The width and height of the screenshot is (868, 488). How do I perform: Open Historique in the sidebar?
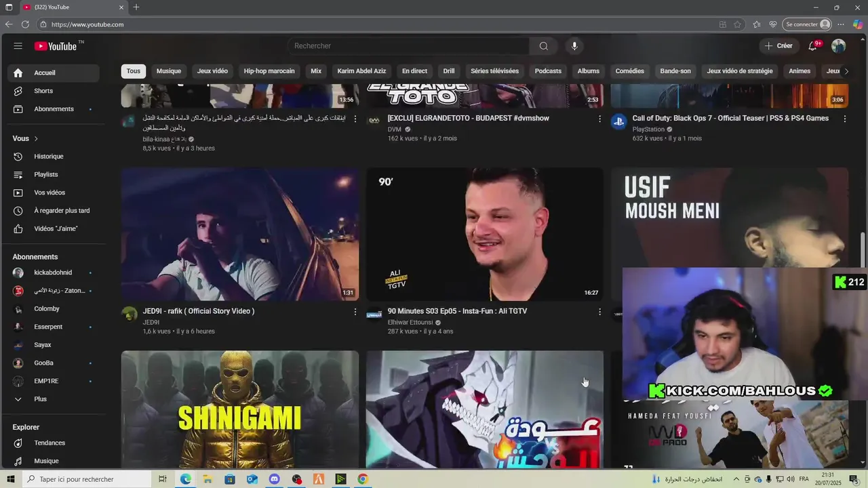point(54,157)
